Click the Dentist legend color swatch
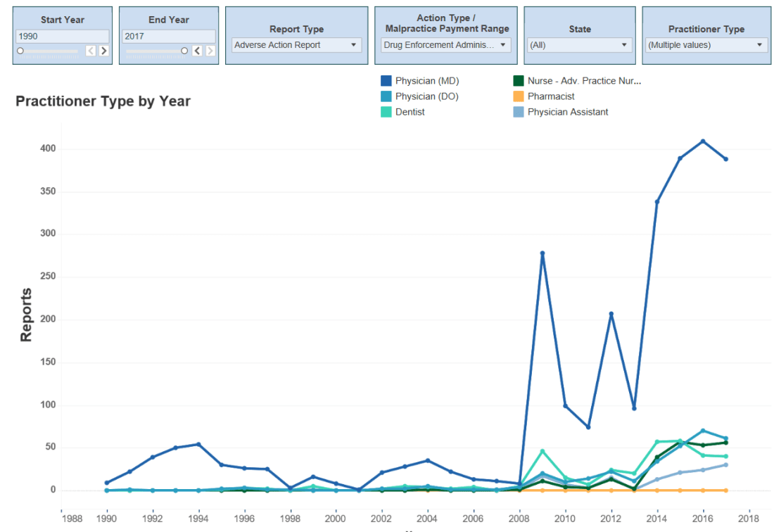Image resolution: width=774 pixels, height=532 pixels. tap(386, 112)
